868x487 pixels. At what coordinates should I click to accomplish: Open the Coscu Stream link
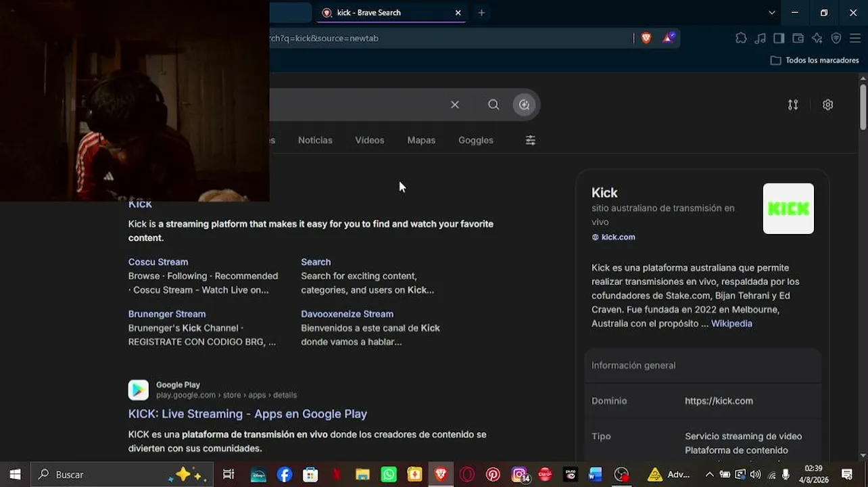tap(158, 262)
